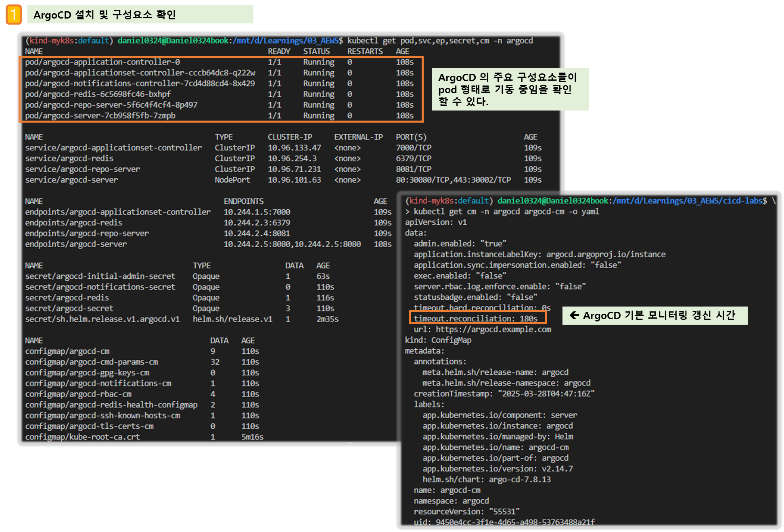Click the ArgoCD 기본 모니터링 갱신 시간 label

point(659,315)
